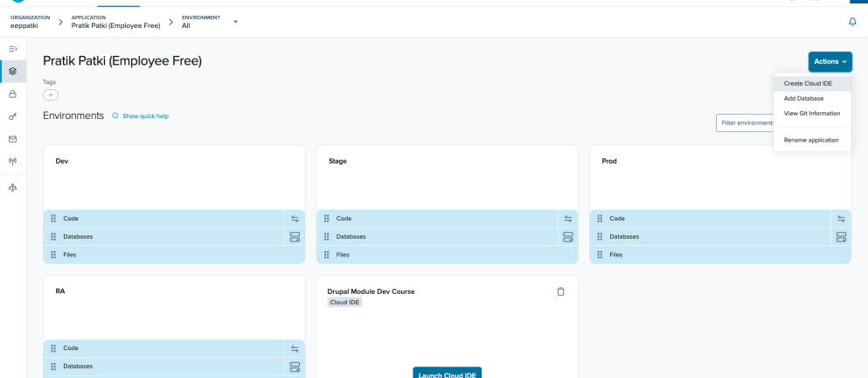Image resolution: width=868 pixels, height=378 pixels.
Task: Click the Dev Code swap arrows icon
Action: coord(295,219)
